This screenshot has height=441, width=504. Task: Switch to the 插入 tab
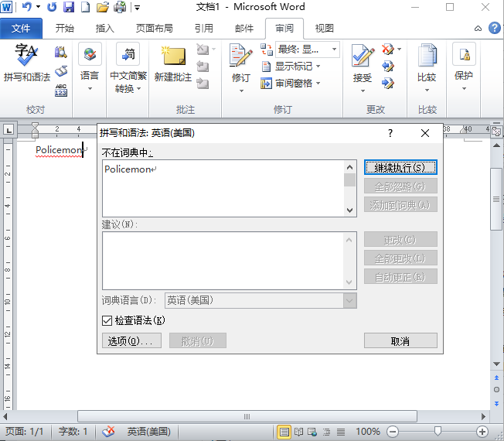[105, 29]
